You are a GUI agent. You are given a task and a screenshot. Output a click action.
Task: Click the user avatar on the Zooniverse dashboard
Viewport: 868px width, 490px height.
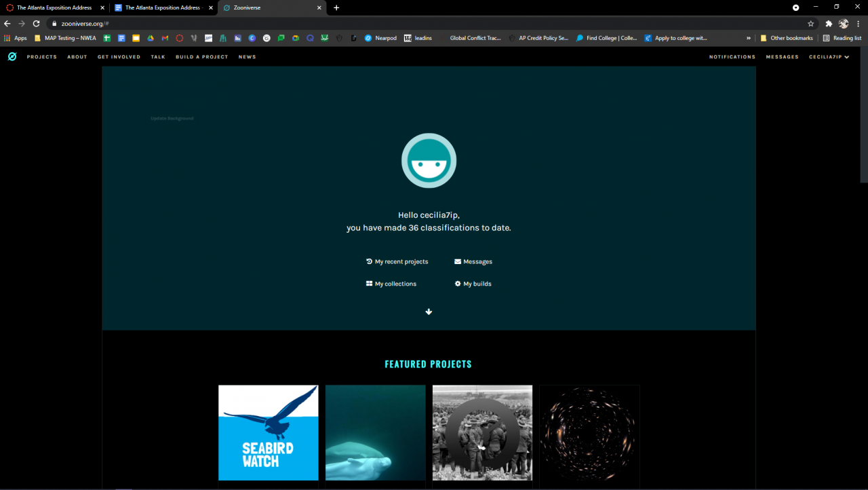pyautogui.click(x=429, y=160)
